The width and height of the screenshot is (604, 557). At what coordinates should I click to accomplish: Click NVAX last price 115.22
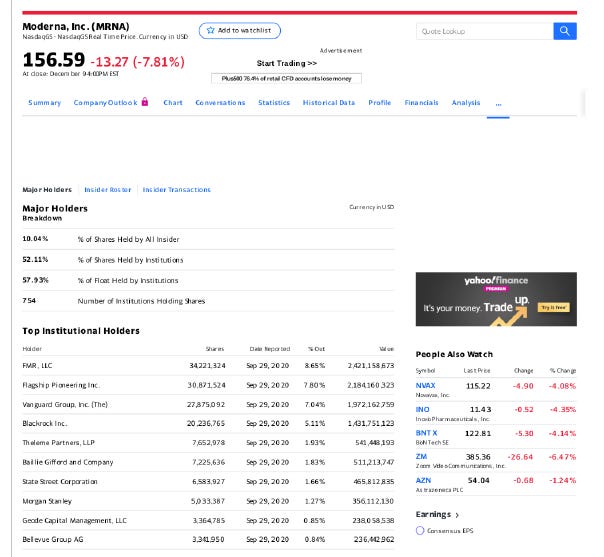[478, 386]
